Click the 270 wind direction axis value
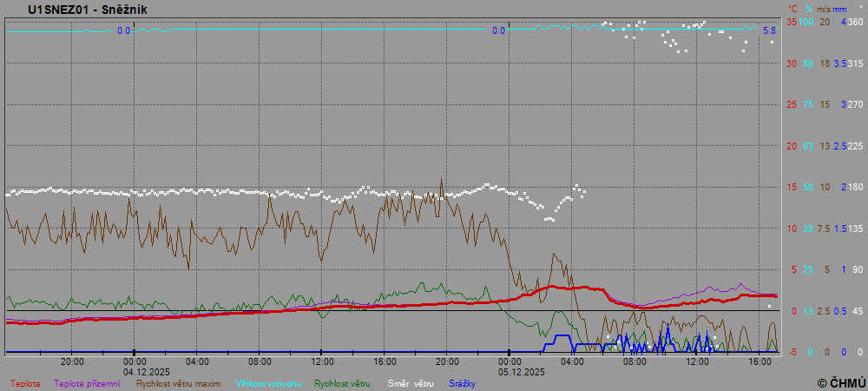 tap(854, 104)
